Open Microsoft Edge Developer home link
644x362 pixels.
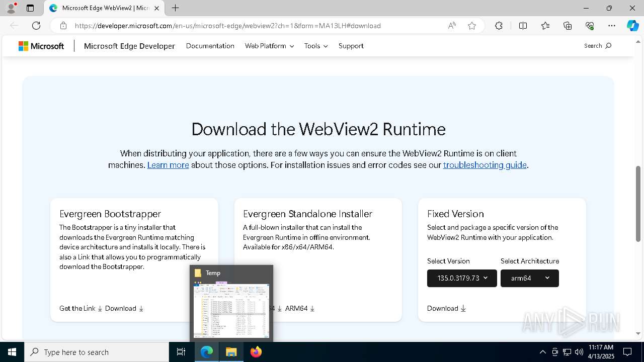click(x=129, y=46)
